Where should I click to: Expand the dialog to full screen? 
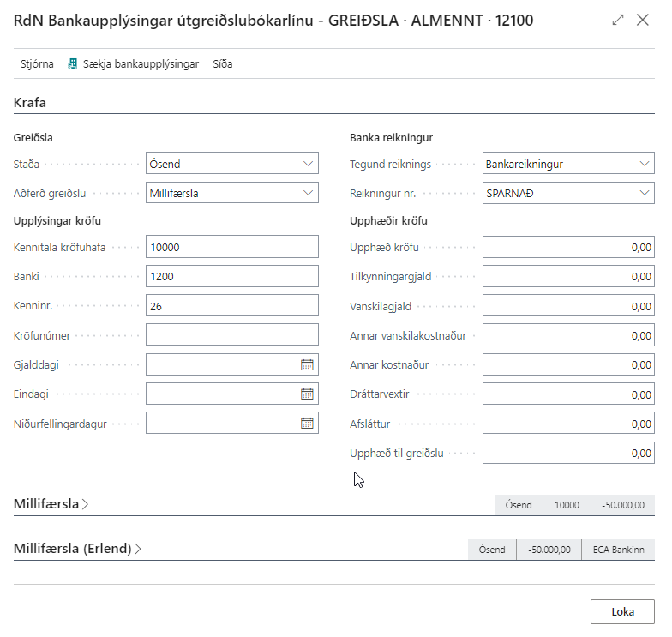click(618, 20)
